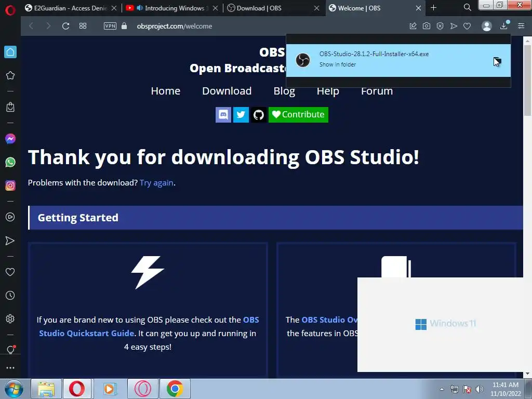This screenshot has width=532, height=399.
Task: Open Download in OBS navigation
Action: (227, 91)
